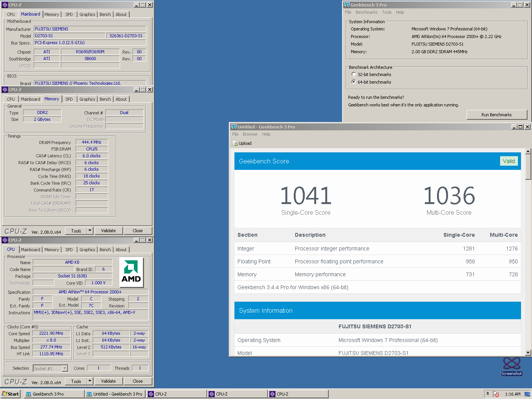The image size is (532, 399).
Task: Expand hidden system tray icons arrow
Action: 488,394
